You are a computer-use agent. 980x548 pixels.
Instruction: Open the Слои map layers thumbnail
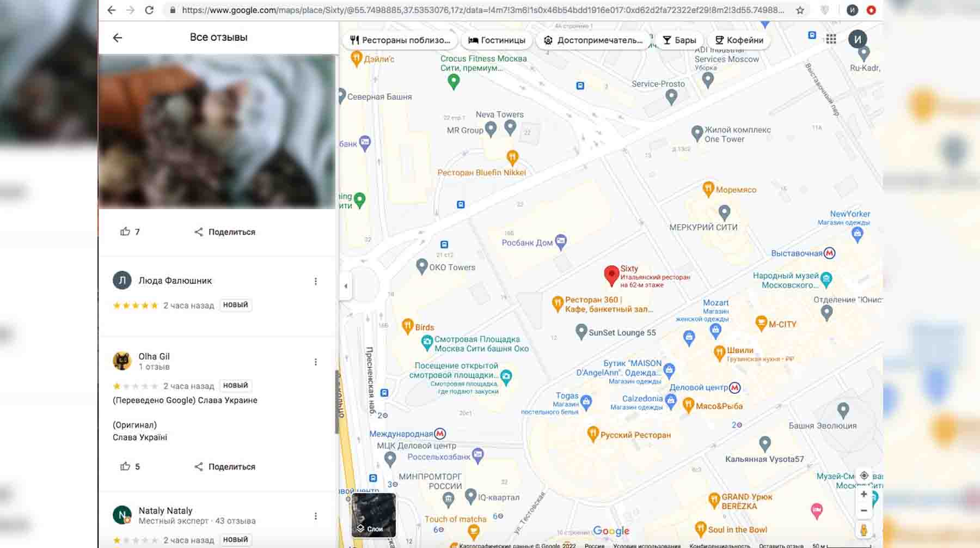(x=373, y=515)
